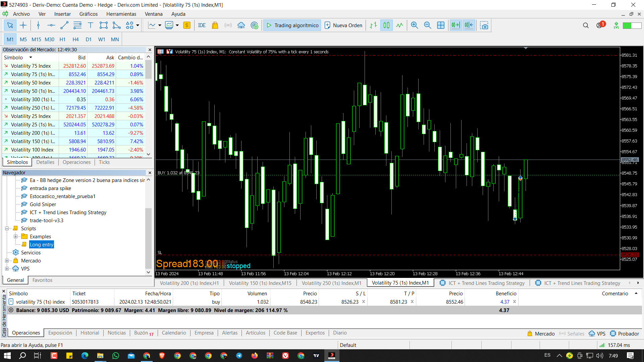
Task: Select the Text label tool
Action: (91, 25)
